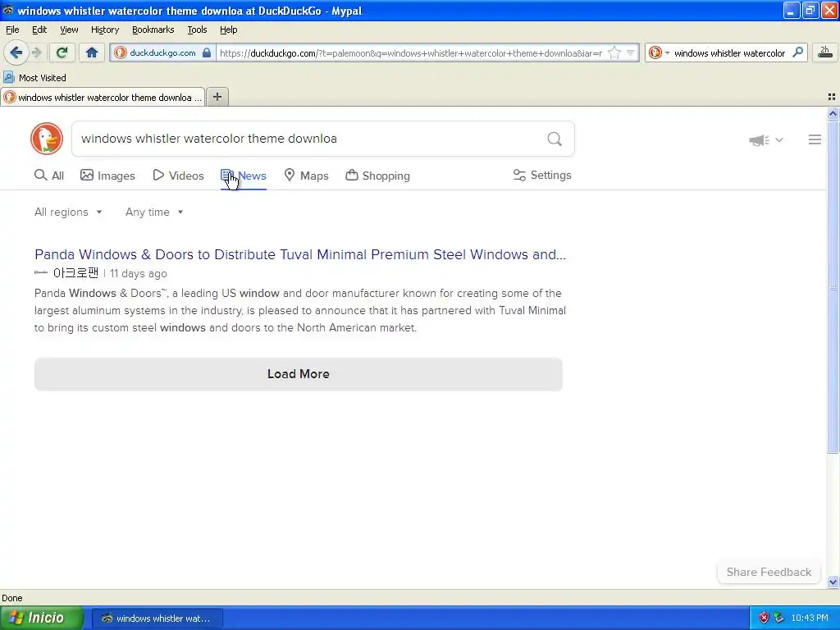
Task: Expand the All regions filter dropdown
Action: pyautogui.click(x=68, y=212)
